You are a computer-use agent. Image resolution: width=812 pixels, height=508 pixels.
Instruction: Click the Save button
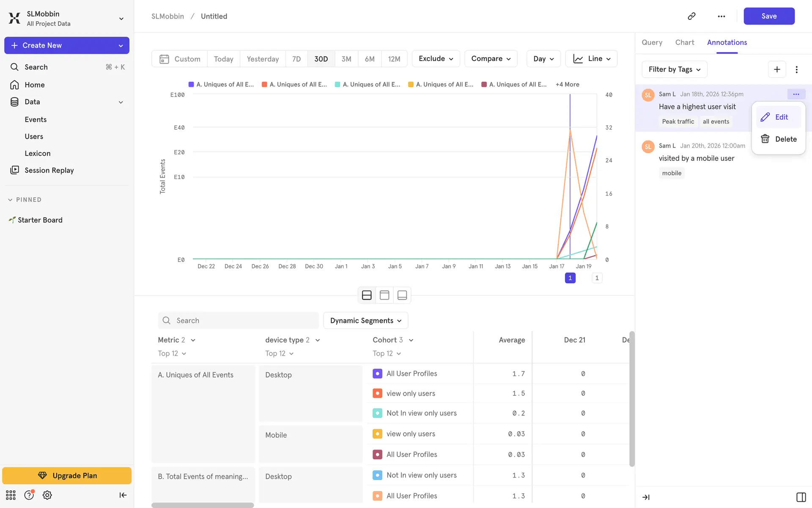[768, 16]
